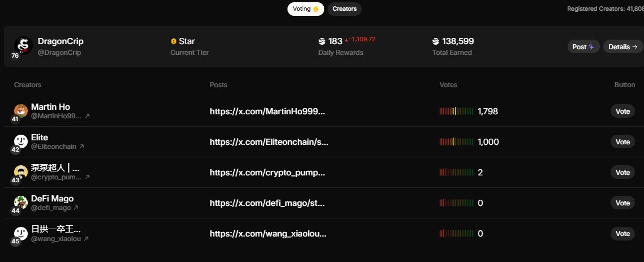Click the Registered Creators count
644x262 pixels.
click(605, 8)
